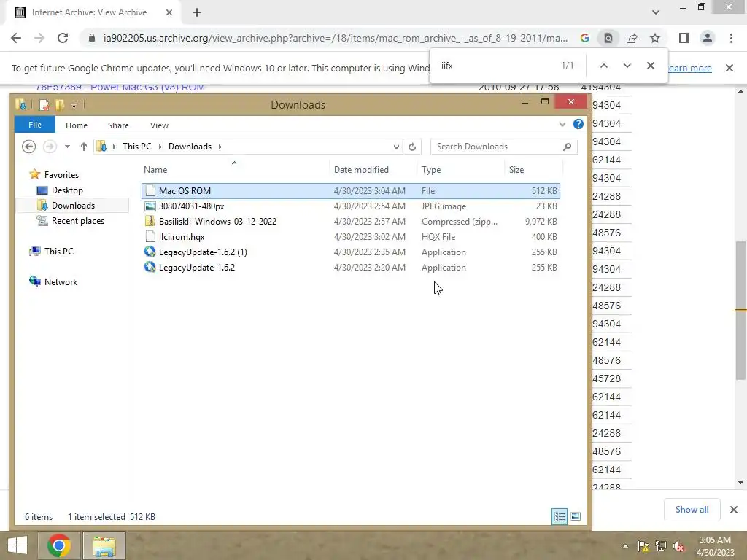747x560 pixels.
Task: Close the find bar
Action: tap(650, 66)
